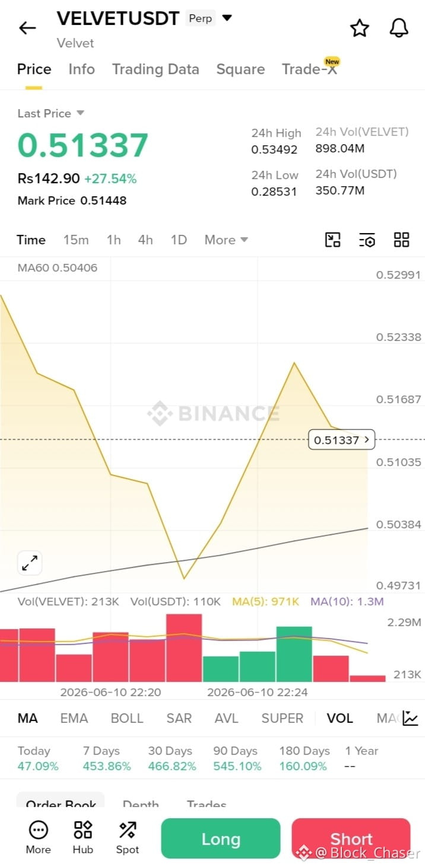Open chart settings icon
Screen dimensions: 425x868
[x=367, y=240]
